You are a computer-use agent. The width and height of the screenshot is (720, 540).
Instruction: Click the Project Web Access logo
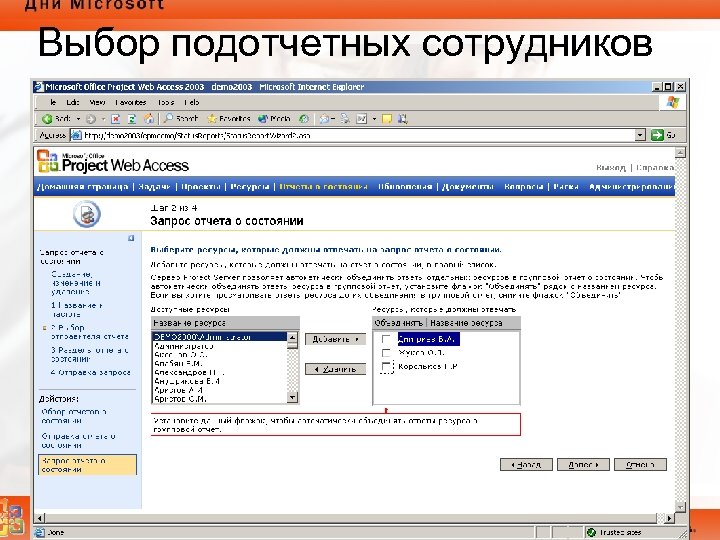pyautogui.click(x=113, y=162)
